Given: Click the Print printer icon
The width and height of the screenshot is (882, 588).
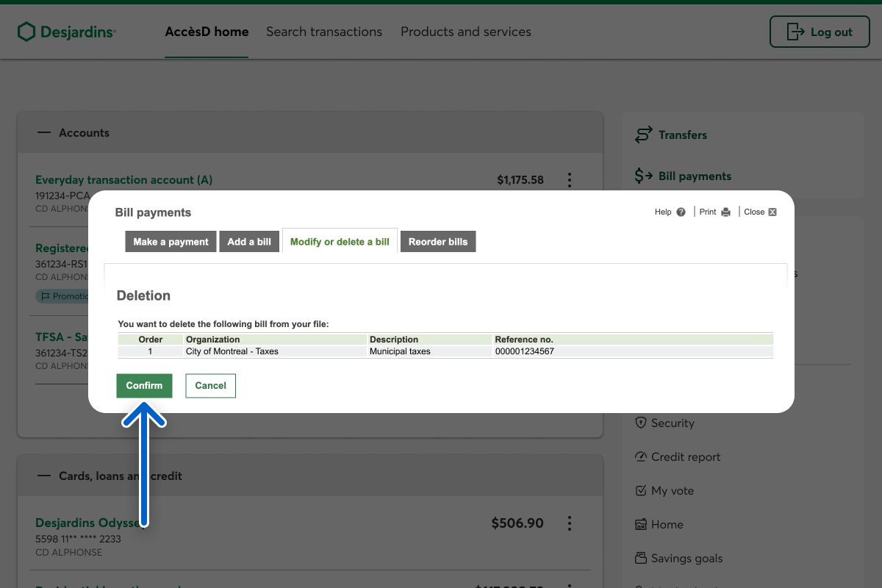Looking at the screenshot, I should 725,212.
